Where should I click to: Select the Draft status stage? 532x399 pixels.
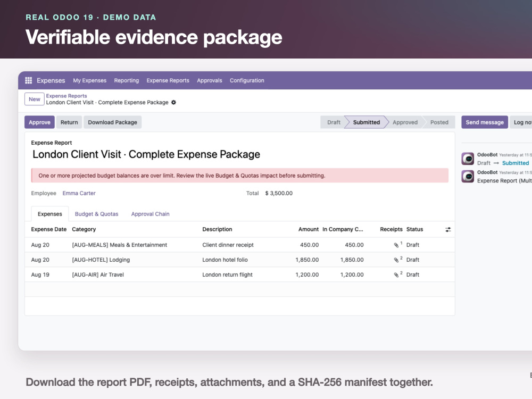(334, 122)
